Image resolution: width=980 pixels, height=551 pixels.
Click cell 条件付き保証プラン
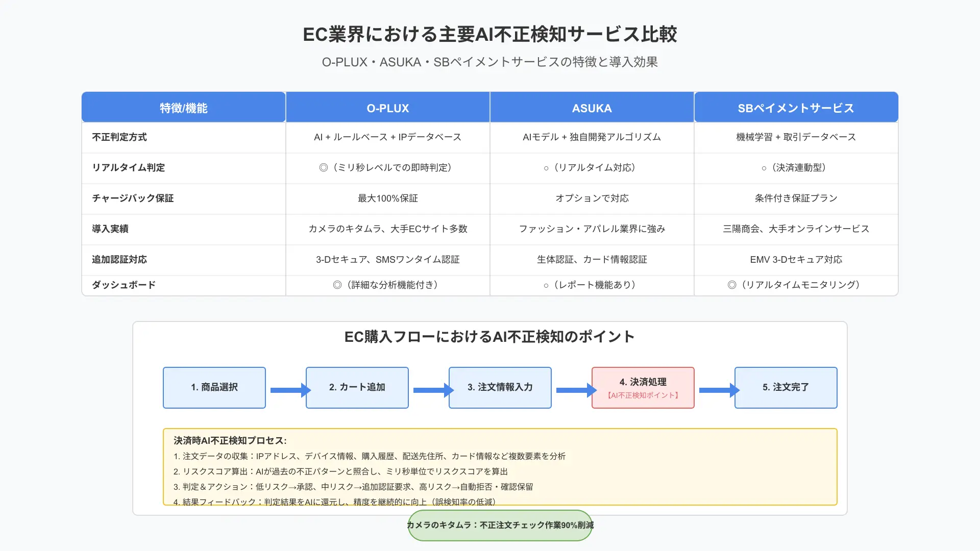point(796,198)
